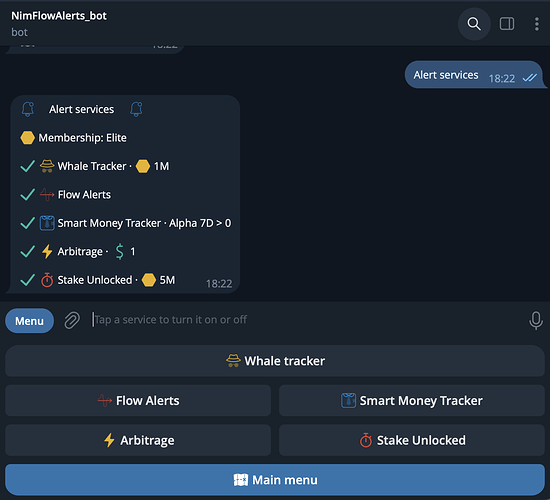Click the left bell icon in message
The image size is (550, 500).
pyautogui.click(x=28, y=109)
